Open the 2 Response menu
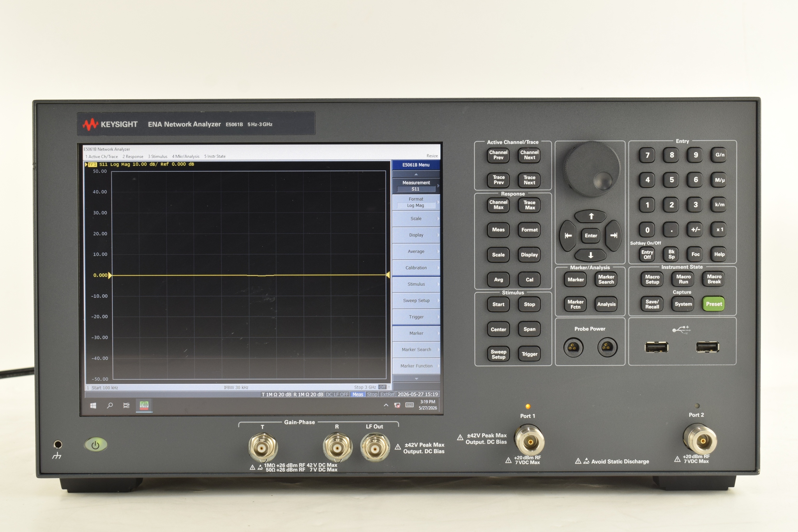Screen dimensions: 798x532 pyautogui.click(x=133, y=156)
